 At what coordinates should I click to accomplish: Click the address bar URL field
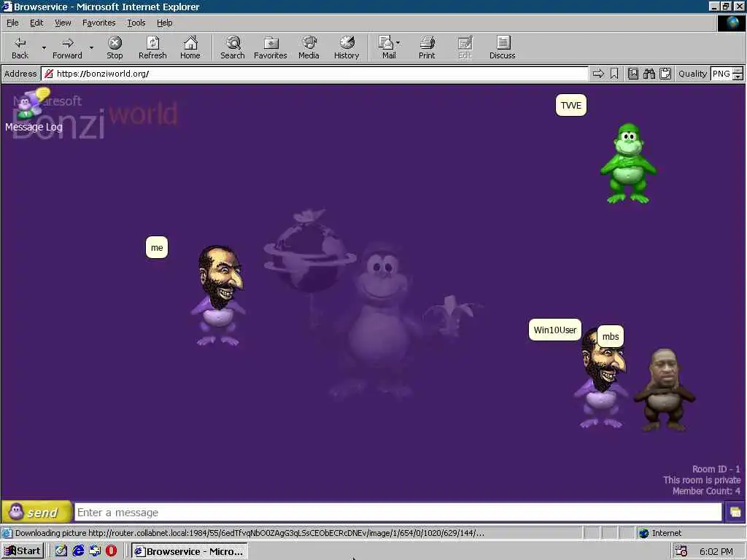[x=314, y=74]
